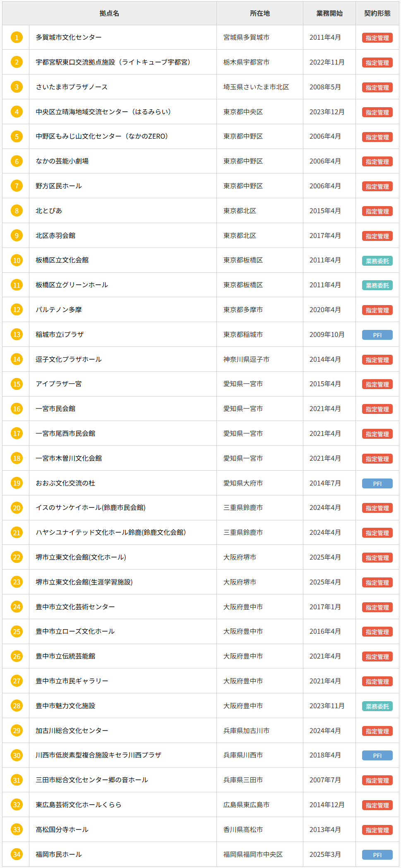Click the number 13 circle badge
Screen dimensions: 401x868
pyautogui.click(x=17, y=334)
